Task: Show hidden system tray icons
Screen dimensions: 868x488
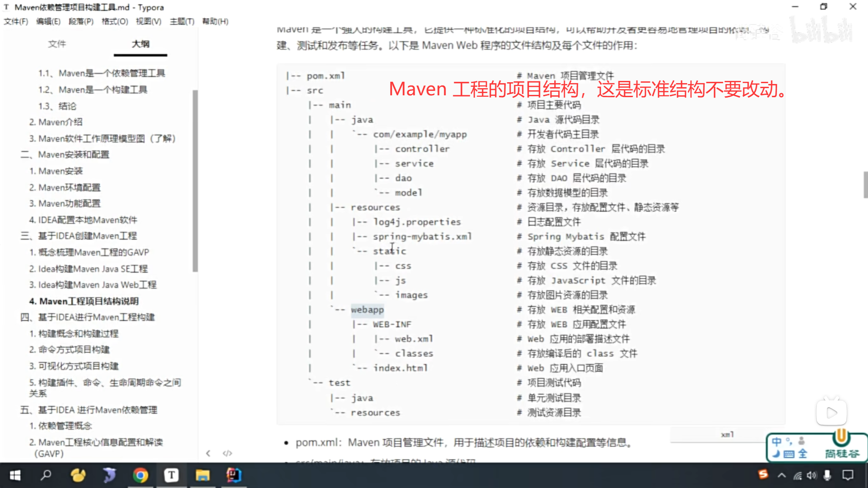Action: pos(782,475)
